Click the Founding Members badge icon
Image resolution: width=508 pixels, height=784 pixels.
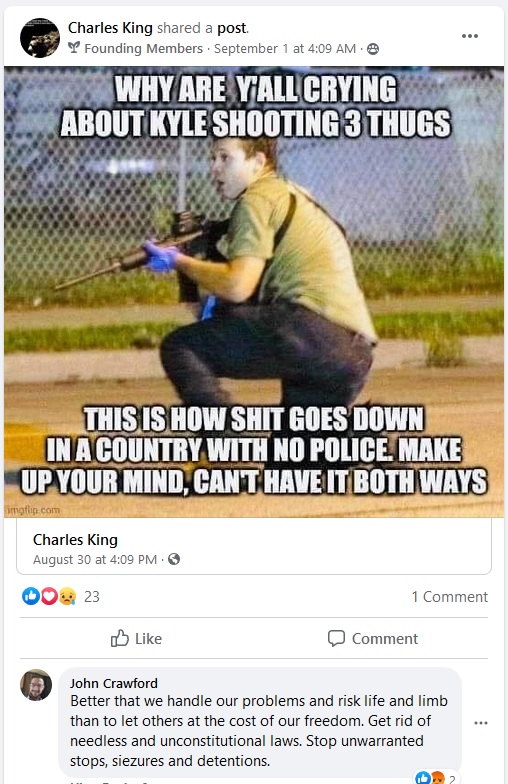point(74,48)
